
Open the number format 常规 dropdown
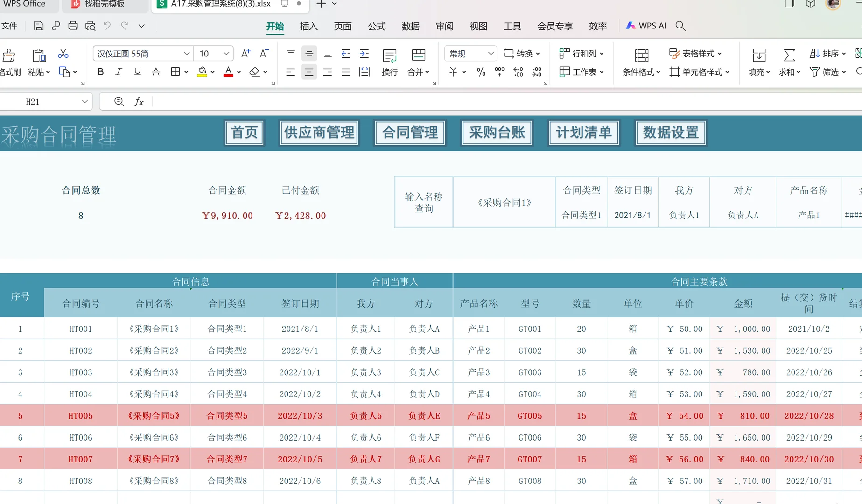[x=491, y=53]
